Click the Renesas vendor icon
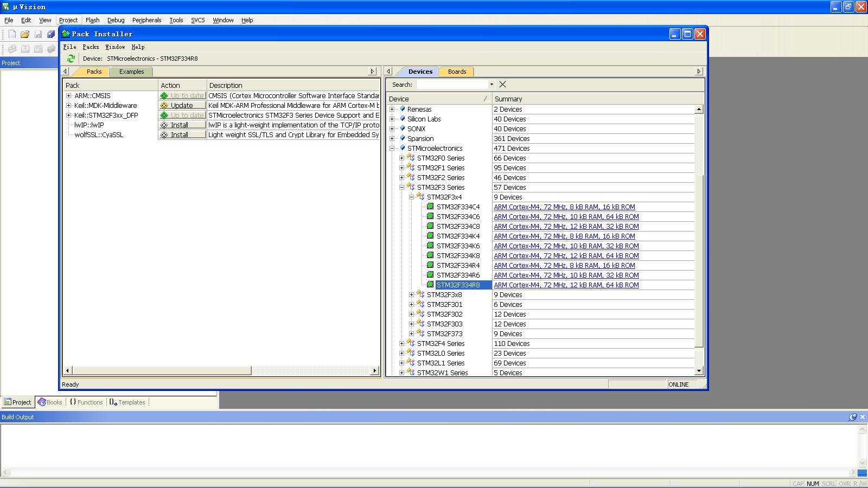 (x=403, y=109)
